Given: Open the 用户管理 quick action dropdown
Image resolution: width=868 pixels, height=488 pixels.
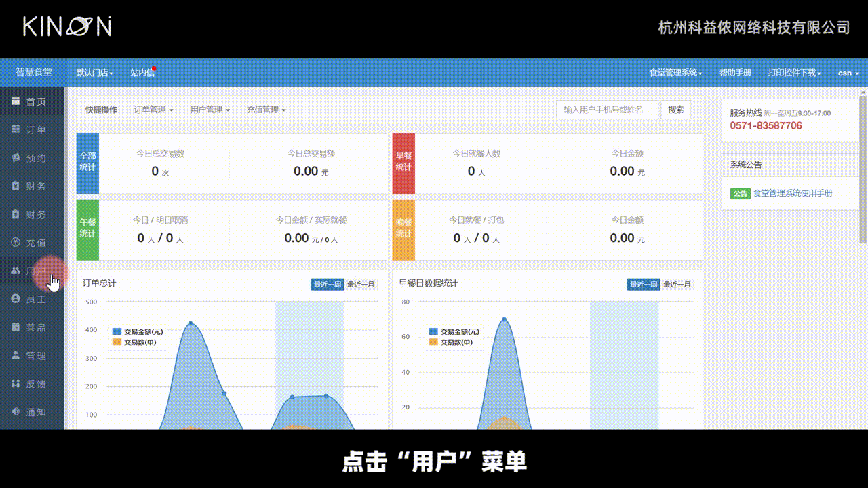Looking at the screenshot, I should point(210,110).
